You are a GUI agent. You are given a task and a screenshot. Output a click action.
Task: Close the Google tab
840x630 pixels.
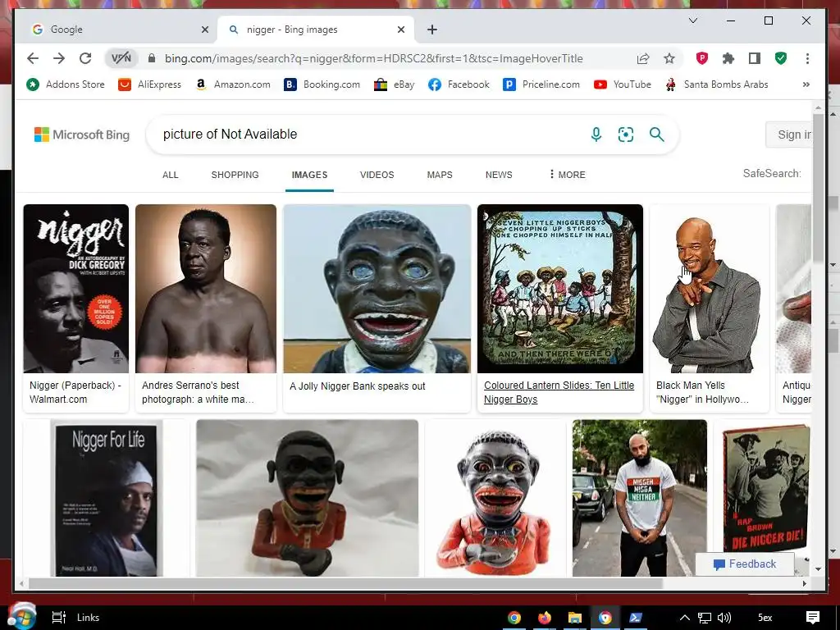[x=204, y=30]
